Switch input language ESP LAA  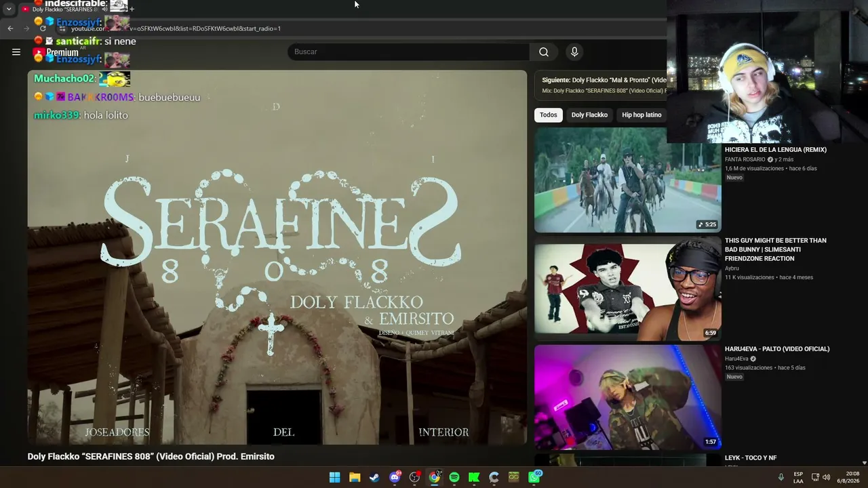click(x=798, y=477)
